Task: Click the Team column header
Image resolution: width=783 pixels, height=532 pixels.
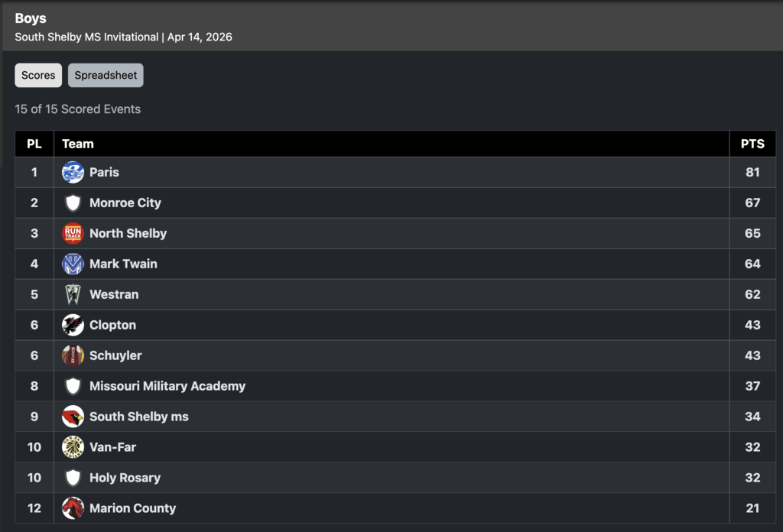Action: [x=78, y=144]
